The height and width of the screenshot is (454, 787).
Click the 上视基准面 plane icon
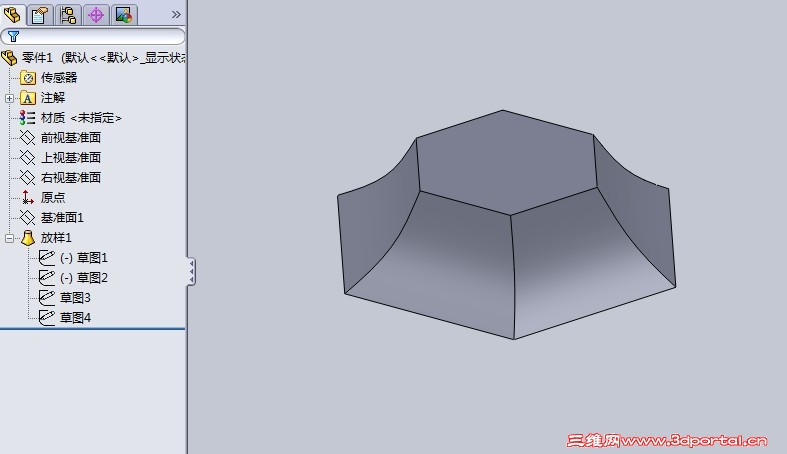(x=27, y=158)
